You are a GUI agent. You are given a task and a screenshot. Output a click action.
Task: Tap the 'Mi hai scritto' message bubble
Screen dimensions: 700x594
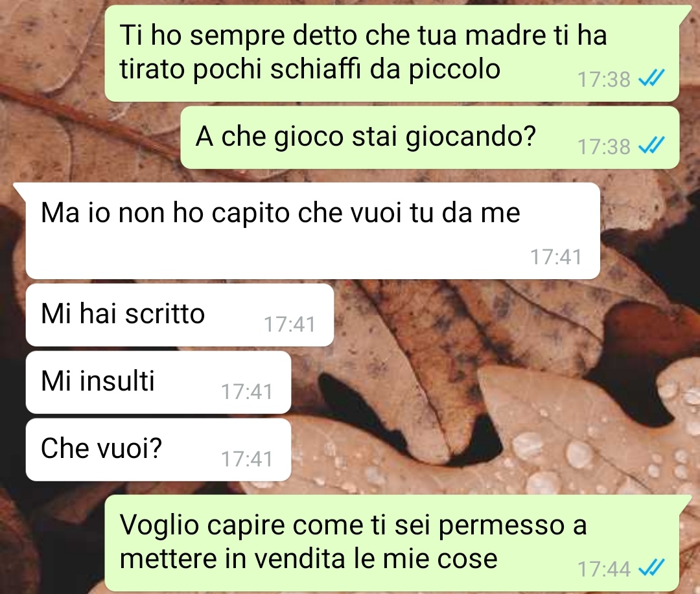[180, 315]
